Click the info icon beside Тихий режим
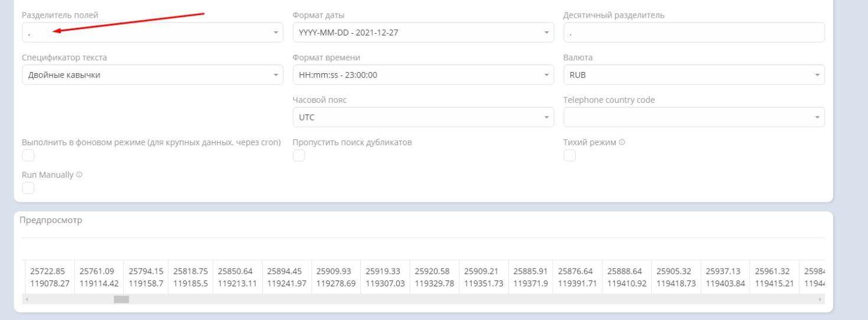This screenshot has width=868, height=320. click(622, 143)
